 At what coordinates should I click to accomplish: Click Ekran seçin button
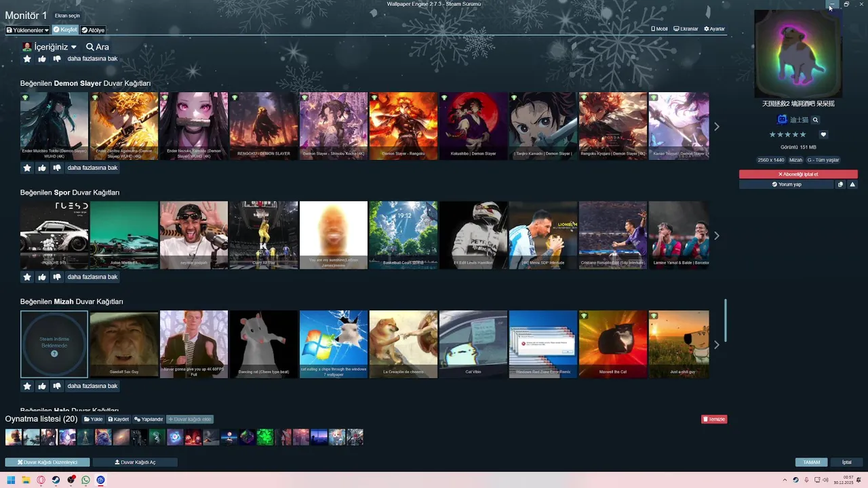coord(67,16)
